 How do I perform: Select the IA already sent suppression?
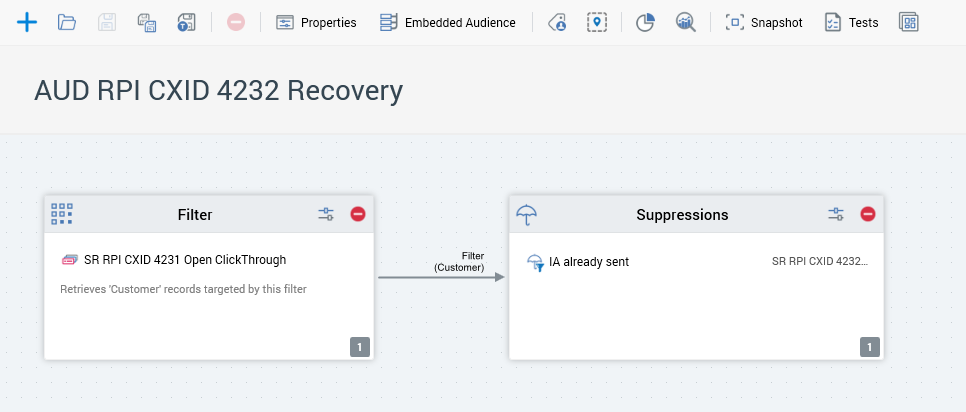coord(588,262)
